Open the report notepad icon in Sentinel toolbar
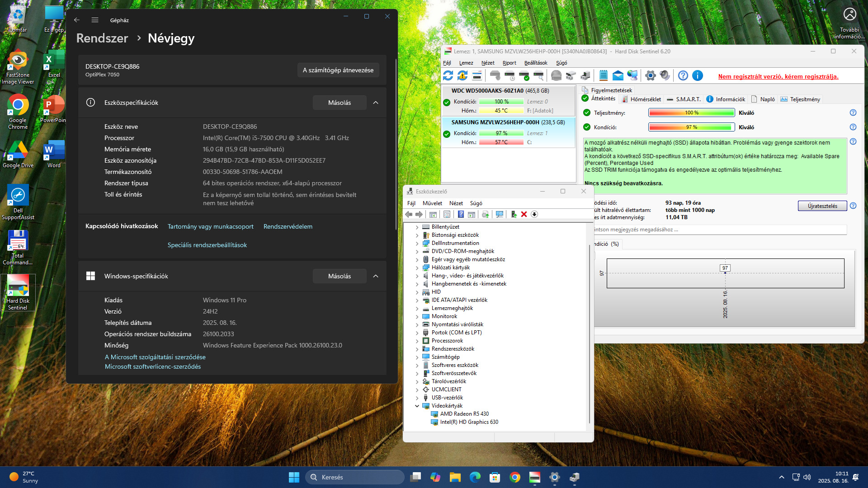 pyautogui.click(x=603, y=75)
